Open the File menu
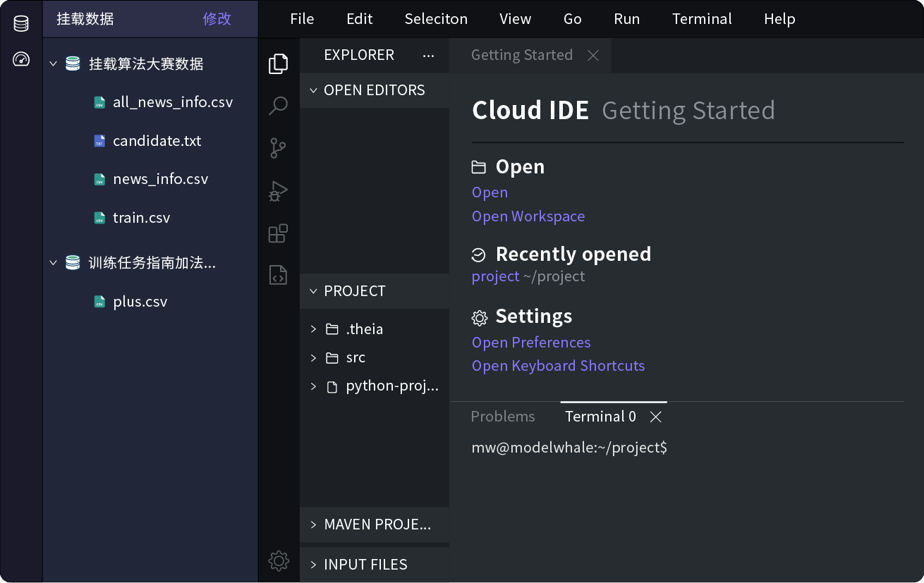Screen dimensions: 924x583 point(302,19)
